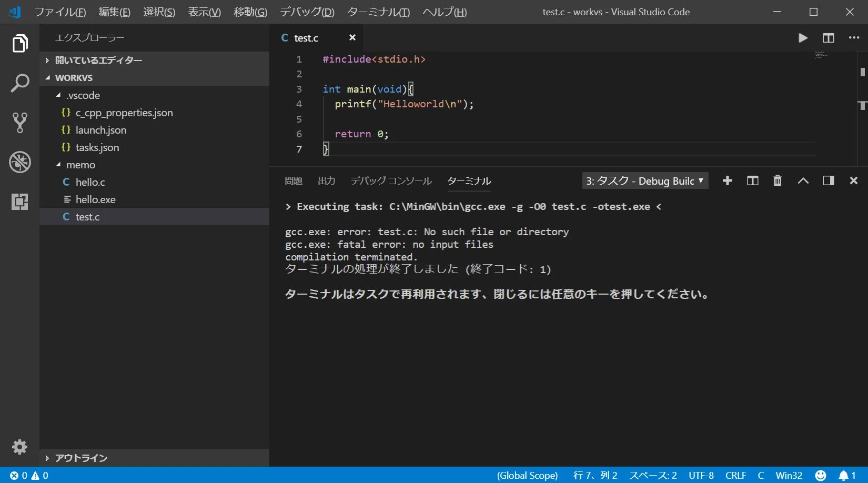Select the ターミナル panel tab

coord(469,181)
